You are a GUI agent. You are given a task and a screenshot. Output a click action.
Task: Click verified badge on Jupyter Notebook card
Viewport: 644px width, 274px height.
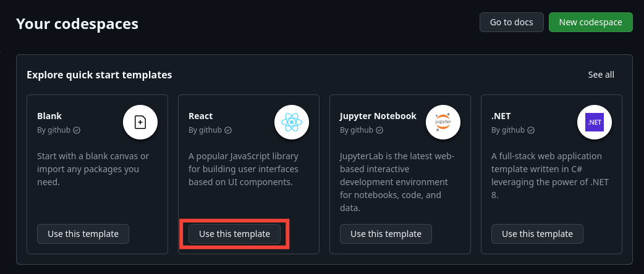(x=380, y=130)
